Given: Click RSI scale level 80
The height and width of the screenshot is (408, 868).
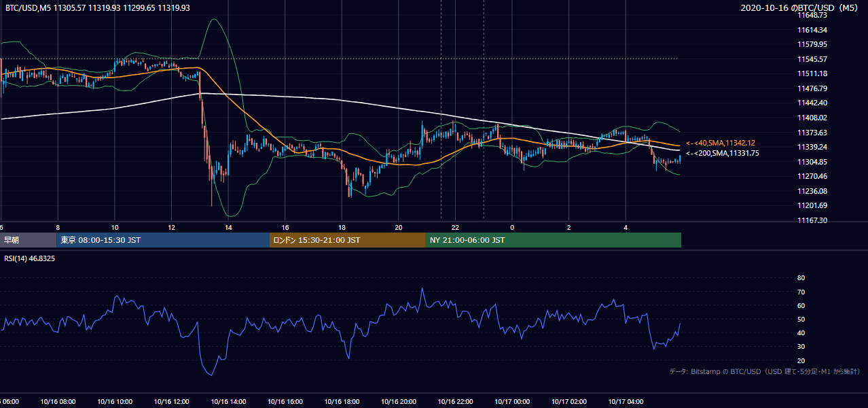Looking at the screenshot, I should coord(801,278).
